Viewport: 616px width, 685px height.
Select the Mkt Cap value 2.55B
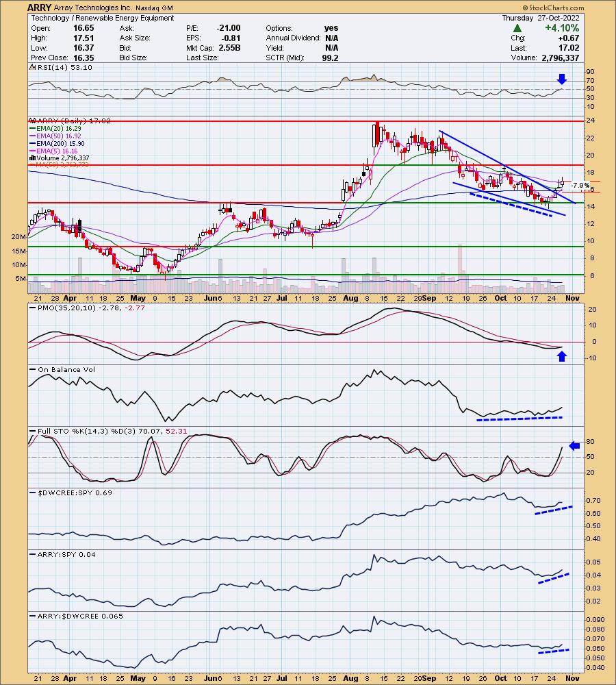229,48
